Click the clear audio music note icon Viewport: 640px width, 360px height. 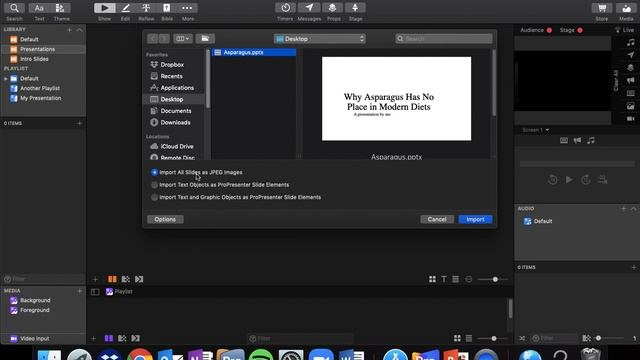pos(631,42)
